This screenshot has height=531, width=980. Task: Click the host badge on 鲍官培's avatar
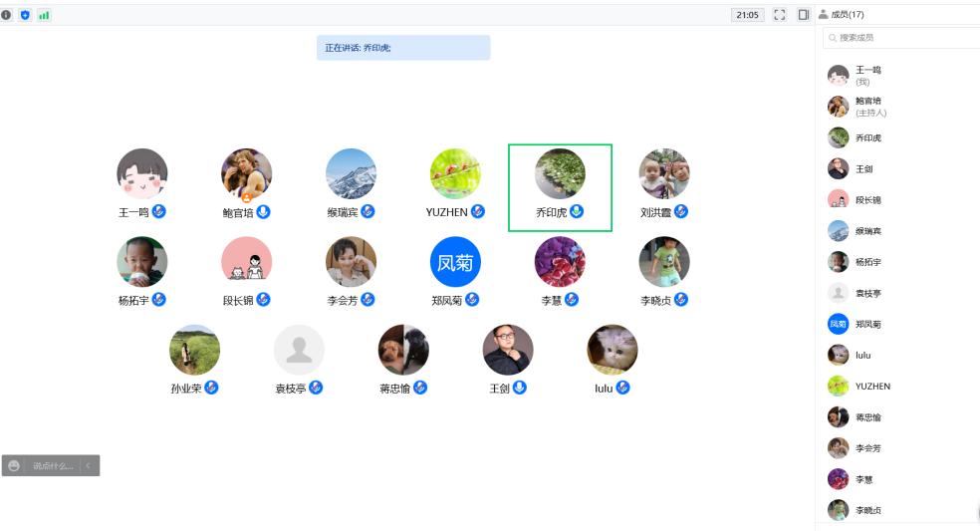point(247,197)
